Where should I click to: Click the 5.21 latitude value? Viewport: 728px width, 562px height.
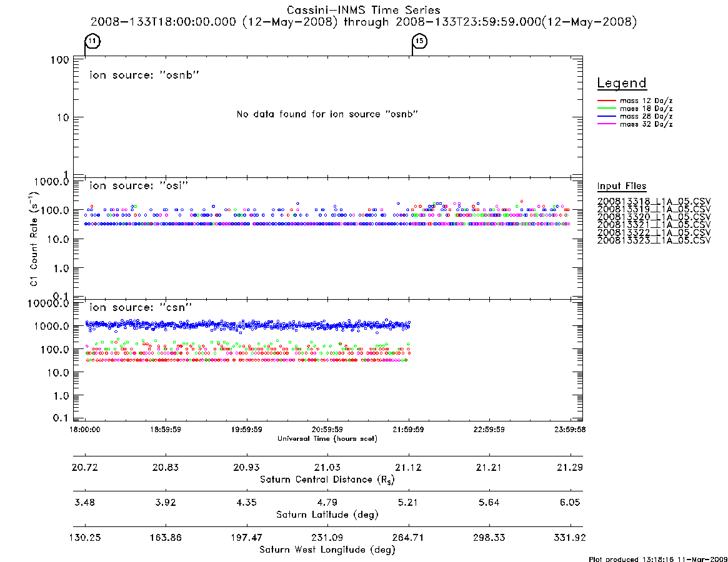click(408, 503)
